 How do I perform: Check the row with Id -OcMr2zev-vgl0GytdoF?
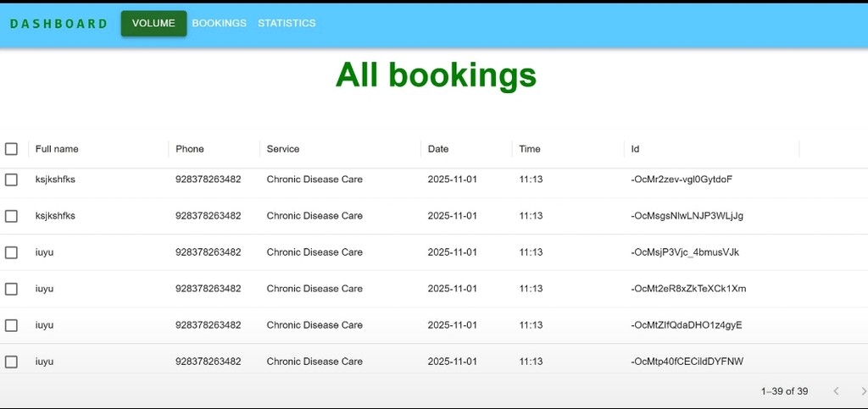[11, 180]
